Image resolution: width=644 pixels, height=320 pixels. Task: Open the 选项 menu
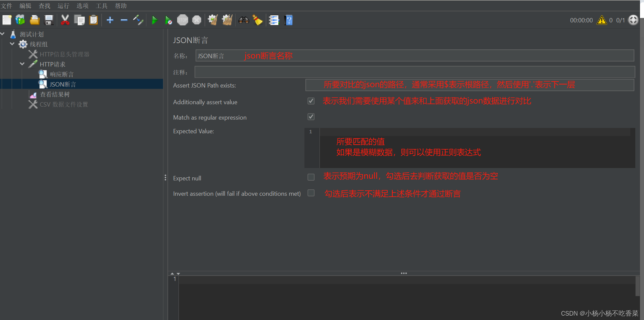[x=83, y=6]
